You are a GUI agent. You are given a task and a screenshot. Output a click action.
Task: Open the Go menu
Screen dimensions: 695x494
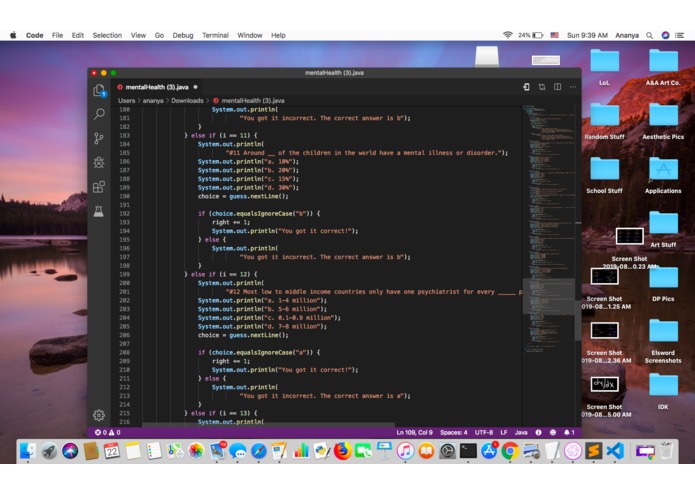159,35
